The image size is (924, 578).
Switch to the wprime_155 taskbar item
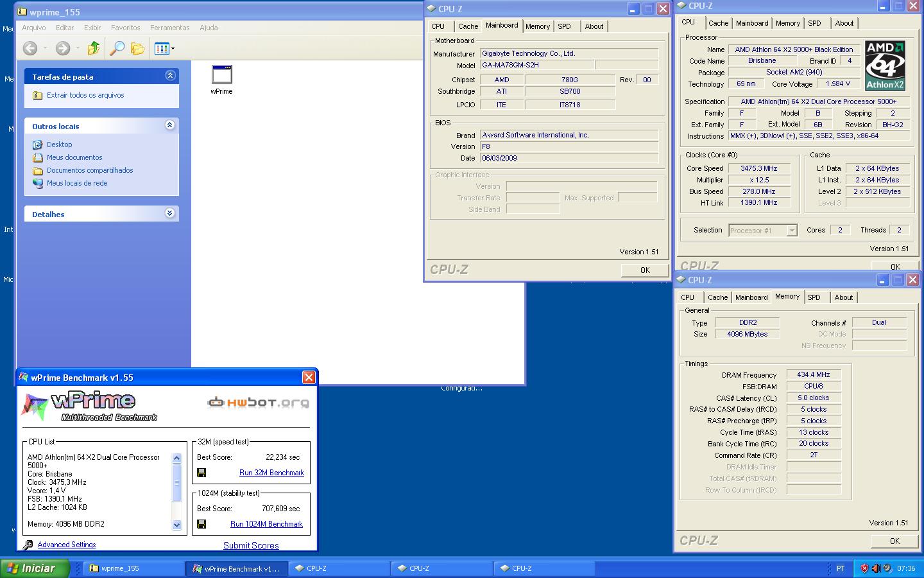tap(133, 568)
